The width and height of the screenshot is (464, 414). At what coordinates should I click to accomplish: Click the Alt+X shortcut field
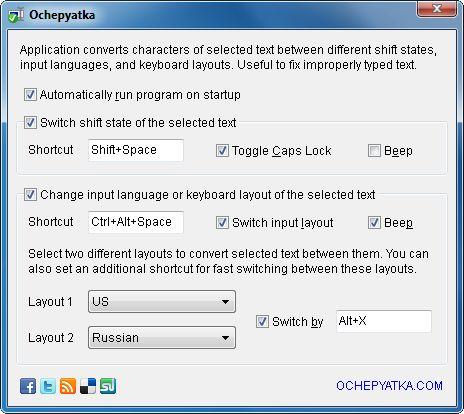[x=384, y=321]
